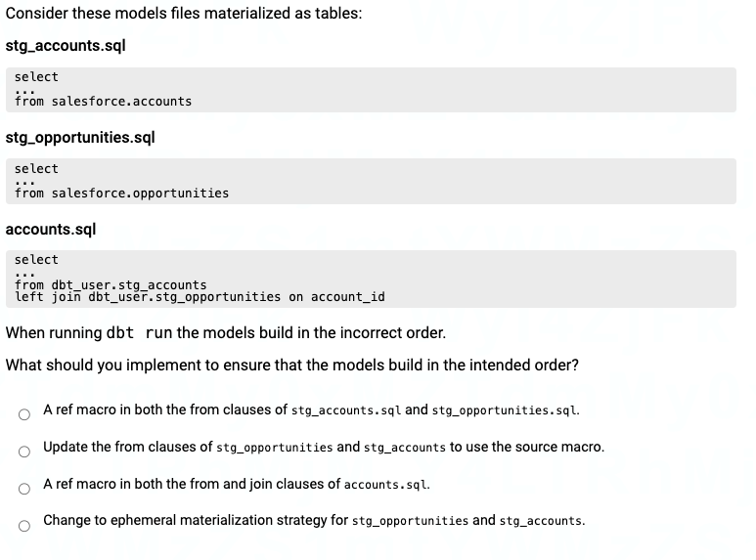The height and width of the screenshot is (560, 756).
Task: Click the "from dbt_user.stg_accounts" code line
Action: pyautogui.click(x=111, y=285)
